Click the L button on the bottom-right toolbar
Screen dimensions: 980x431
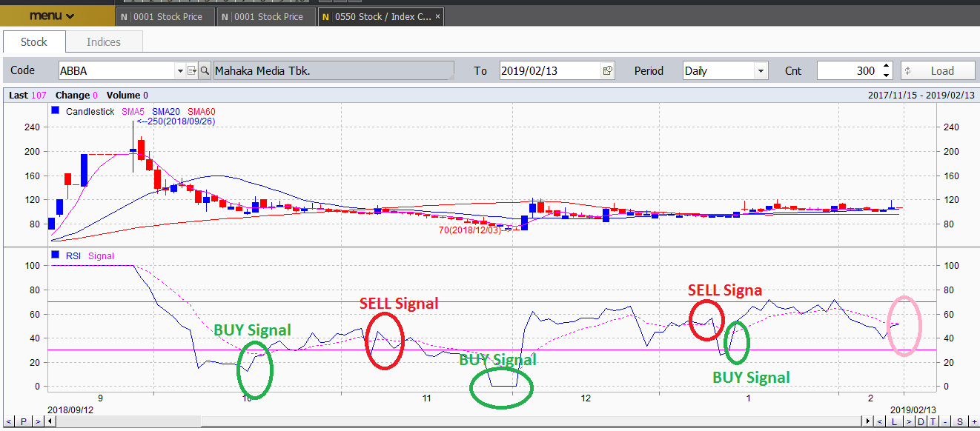click(895, 422)
